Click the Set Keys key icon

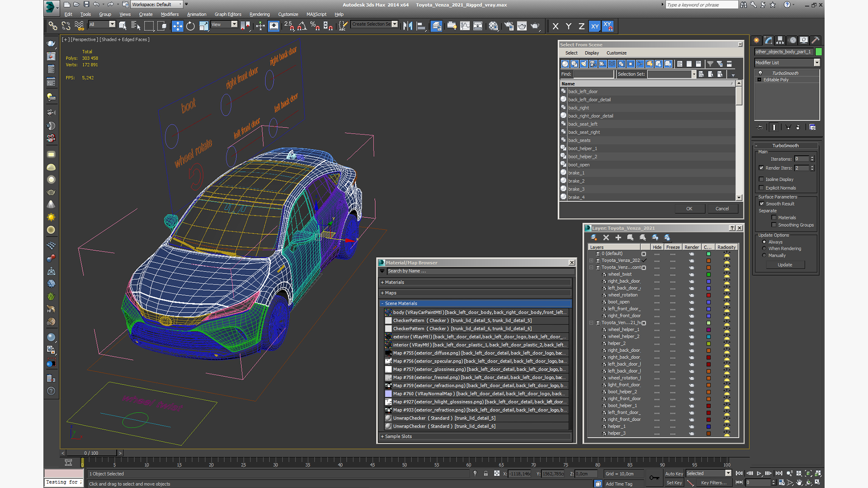coord(654,478)
